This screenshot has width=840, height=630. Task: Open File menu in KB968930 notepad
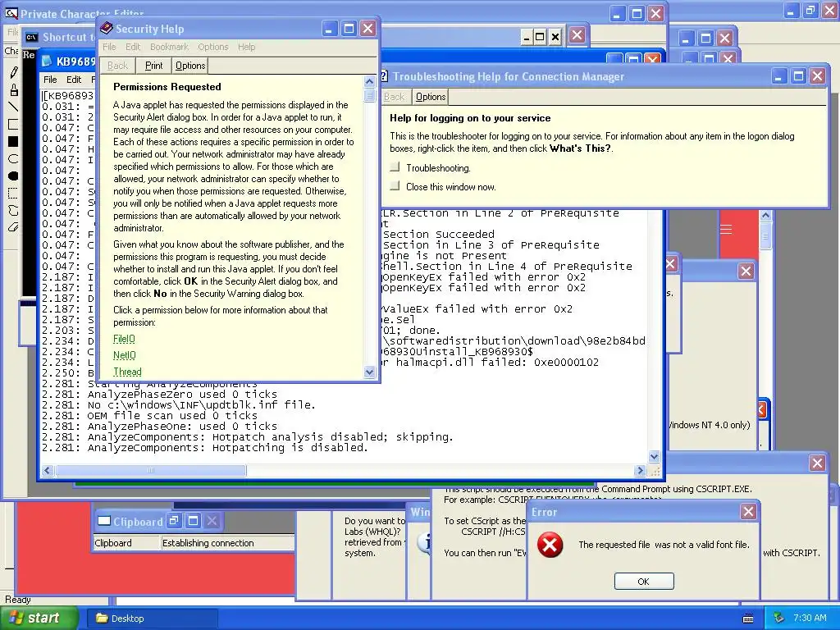[50, 80]
